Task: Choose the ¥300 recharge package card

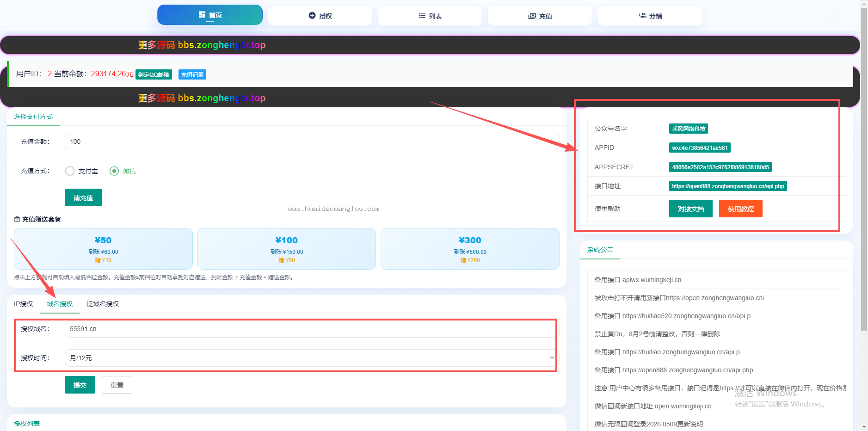Action: pyautogui.click(x=470, y=249)
